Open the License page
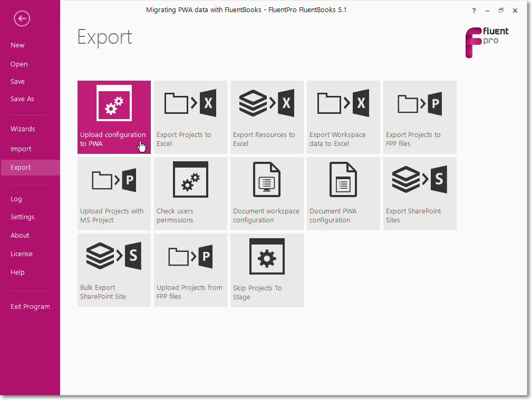The image size is (532, 400). coord(22,254)
